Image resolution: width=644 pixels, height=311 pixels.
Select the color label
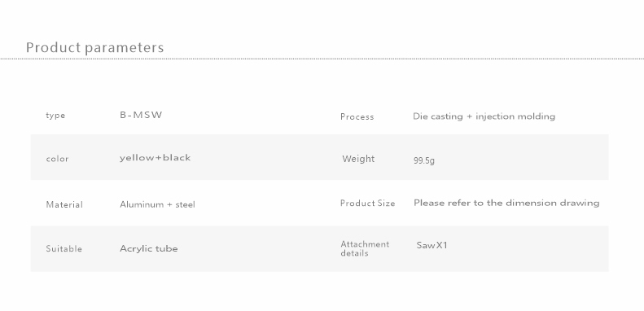tap(57, 159)
